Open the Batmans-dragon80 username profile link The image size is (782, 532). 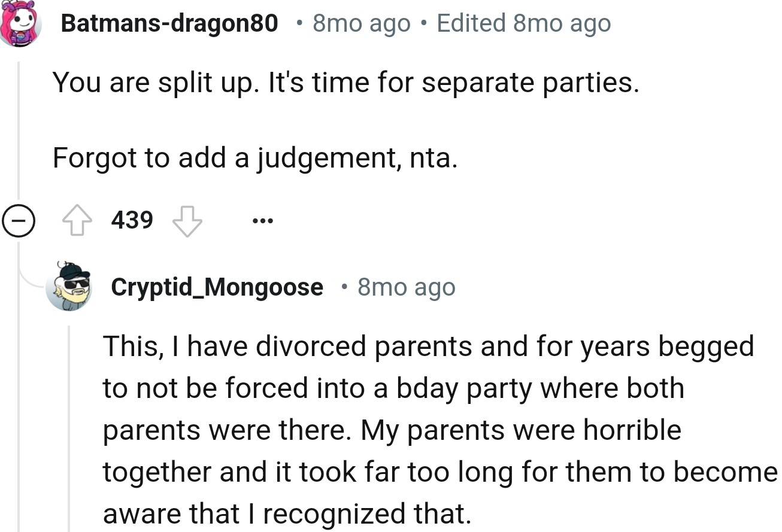[x=169, y=23]
